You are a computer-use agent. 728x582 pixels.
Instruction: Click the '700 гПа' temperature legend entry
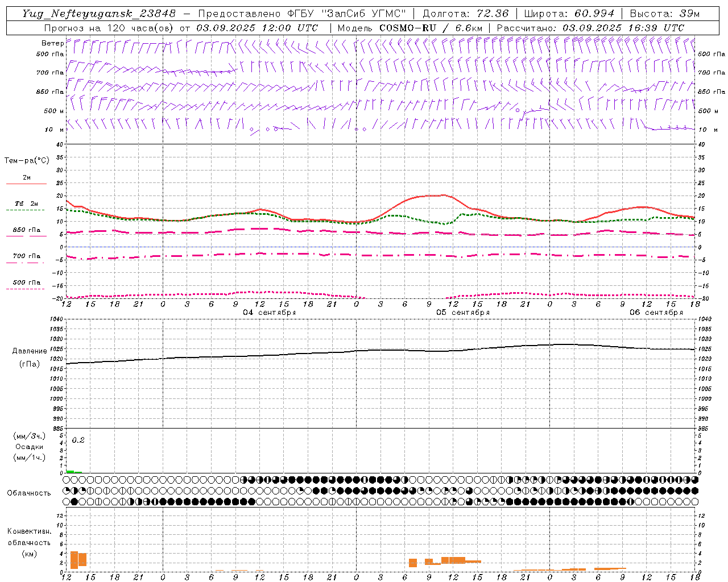click(x=26, y=256)
